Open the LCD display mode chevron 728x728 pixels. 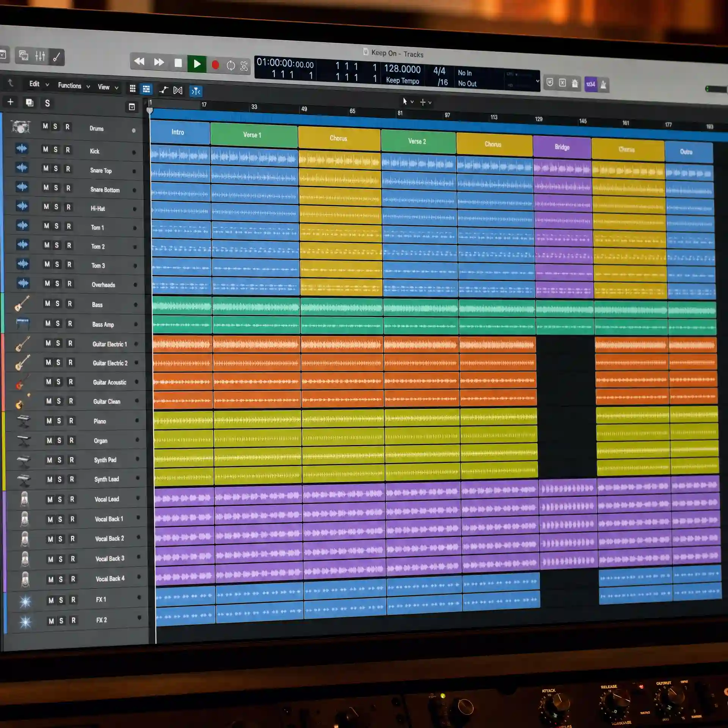click(537, 81)
